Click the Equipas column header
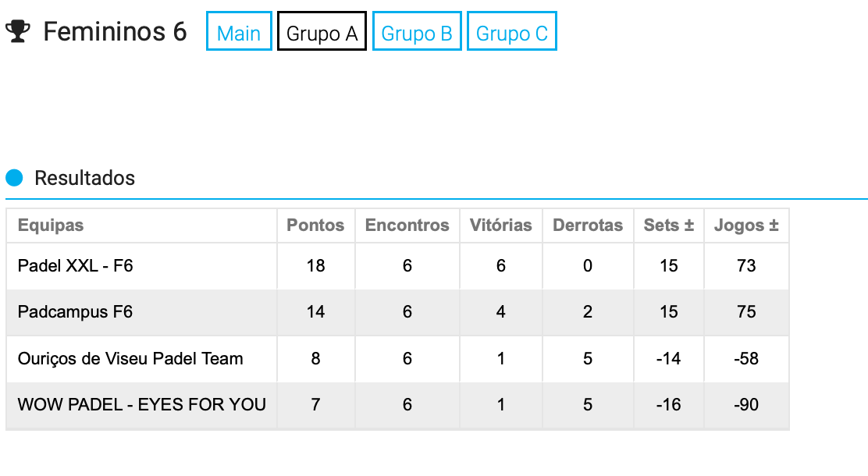Viewport: 868px width, 476px height. [x=51, y=226]
